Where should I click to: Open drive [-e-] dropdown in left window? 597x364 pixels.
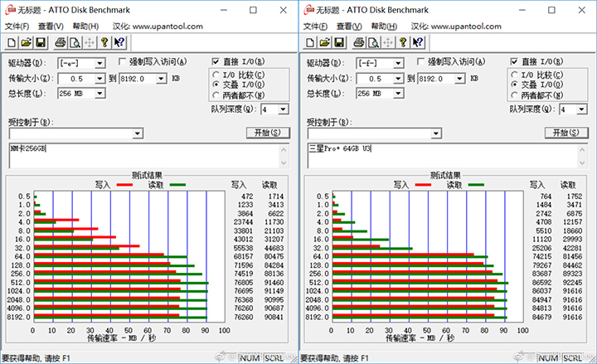point(99,63)
